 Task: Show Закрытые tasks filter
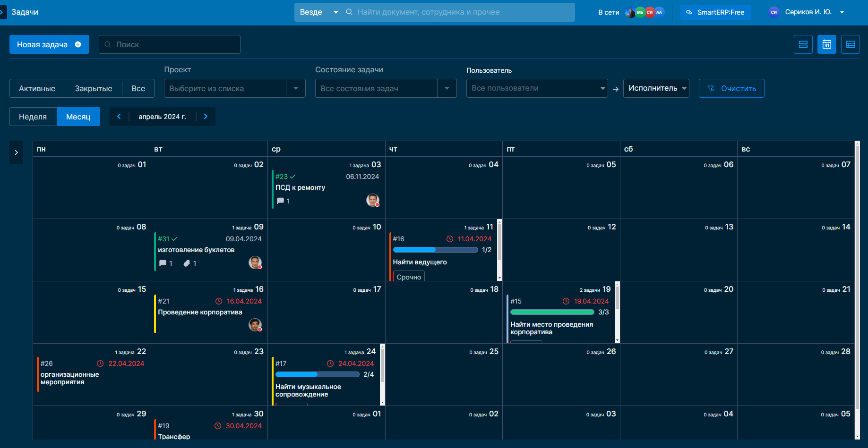point(94,88)
